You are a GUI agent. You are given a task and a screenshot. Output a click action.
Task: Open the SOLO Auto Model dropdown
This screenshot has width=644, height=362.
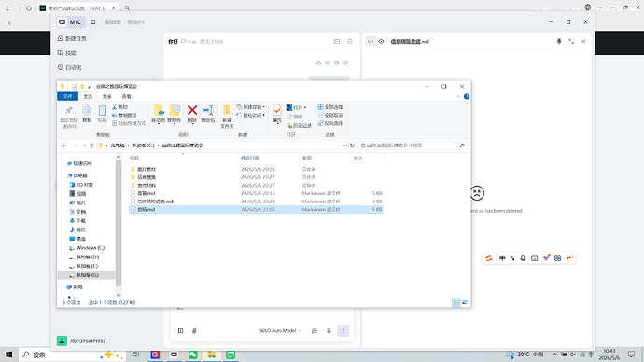click(x=280, y=331)
